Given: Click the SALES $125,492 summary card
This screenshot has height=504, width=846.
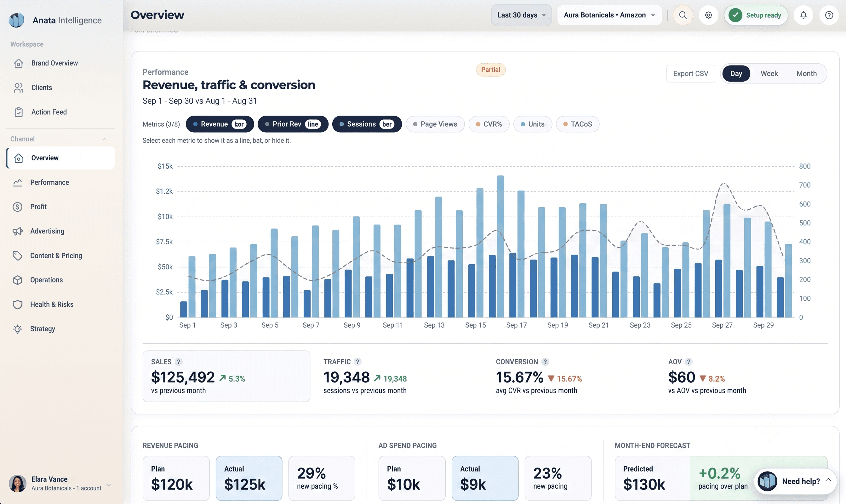Looking at the screenshot, I should tap(226, 376).
